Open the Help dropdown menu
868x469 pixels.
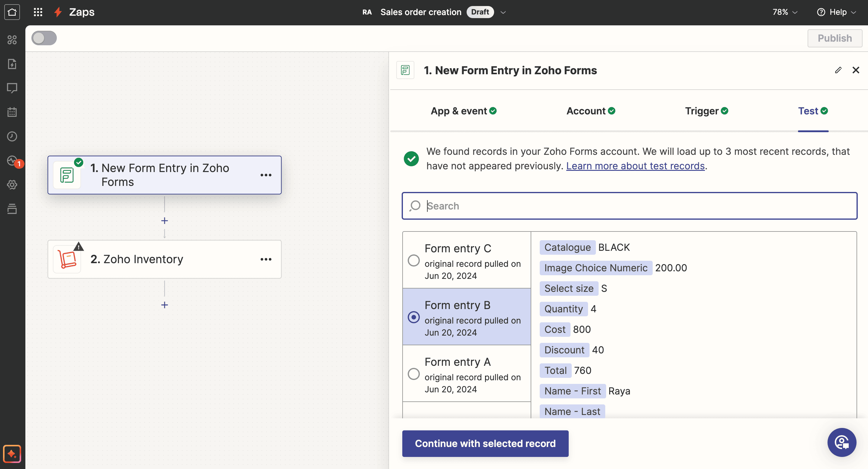(x=837, y=12)
